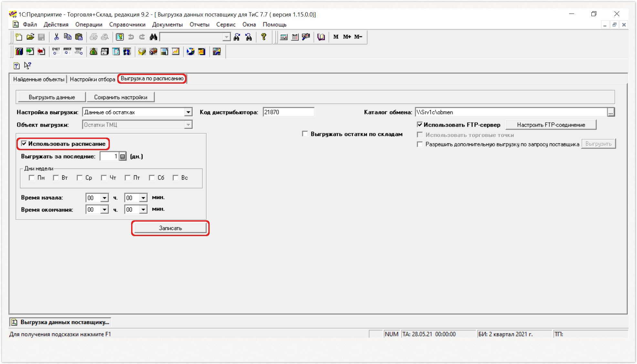Viewport: 637px width, 364px height.
Task: Check the Сб weekday checkbox
Action: click(151, 178)
